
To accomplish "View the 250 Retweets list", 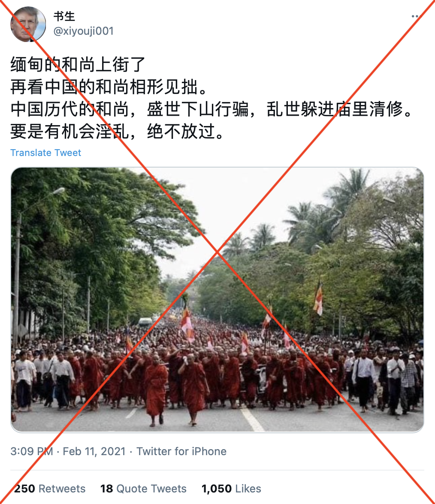I will pyautogui.click(x=50, y=489).
